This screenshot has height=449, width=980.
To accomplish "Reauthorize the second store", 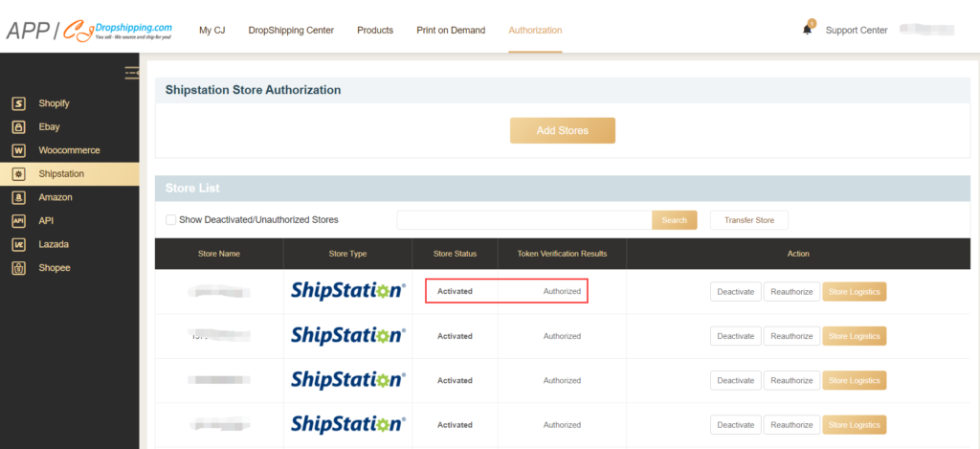I will [x=791, y=336].
